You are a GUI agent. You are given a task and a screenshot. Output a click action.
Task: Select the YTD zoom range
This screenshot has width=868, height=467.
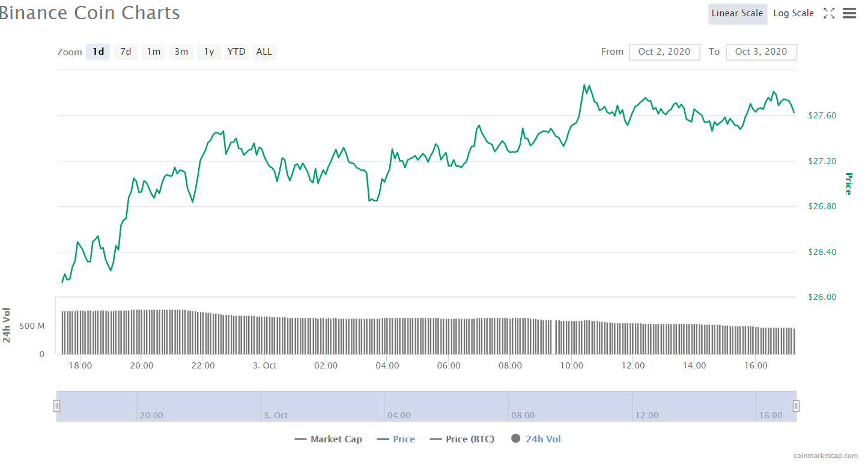click(x=237, y=52)
